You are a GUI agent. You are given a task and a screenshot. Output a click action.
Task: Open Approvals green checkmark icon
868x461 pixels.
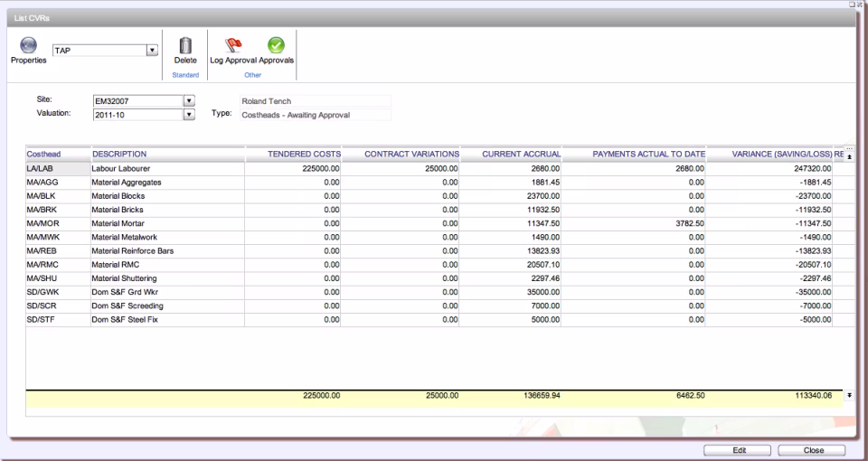(x=276, y=45)
